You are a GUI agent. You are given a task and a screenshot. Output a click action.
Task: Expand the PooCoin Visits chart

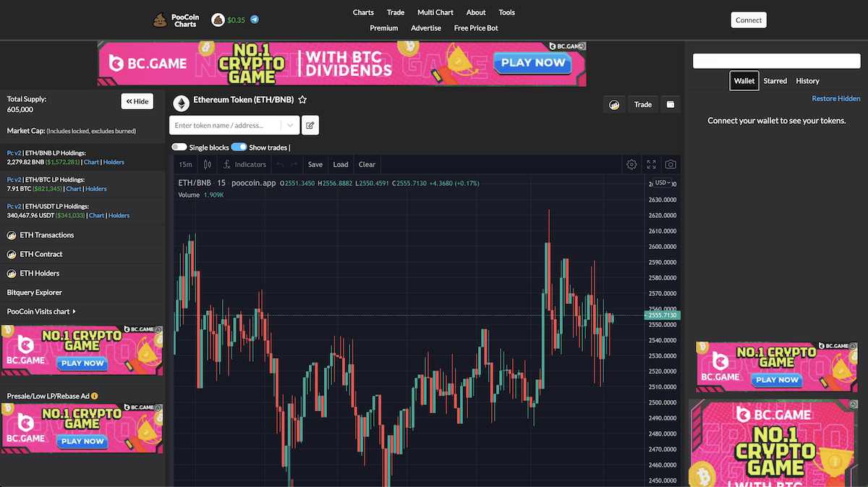coord(41,312)
